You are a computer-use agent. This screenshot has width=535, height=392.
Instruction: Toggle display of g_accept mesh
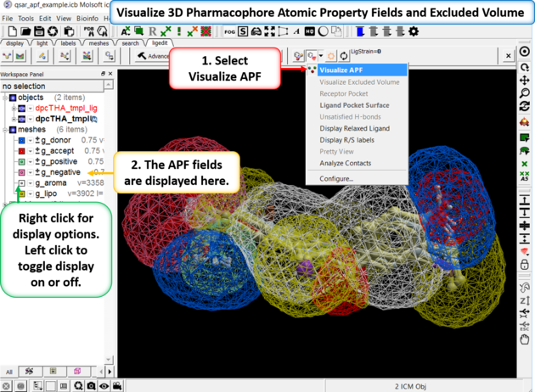[21, 151]
